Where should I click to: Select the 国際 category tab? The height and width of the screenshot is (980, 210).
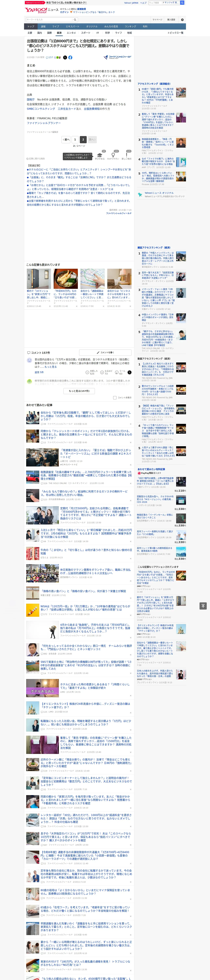tap(49, 33)
